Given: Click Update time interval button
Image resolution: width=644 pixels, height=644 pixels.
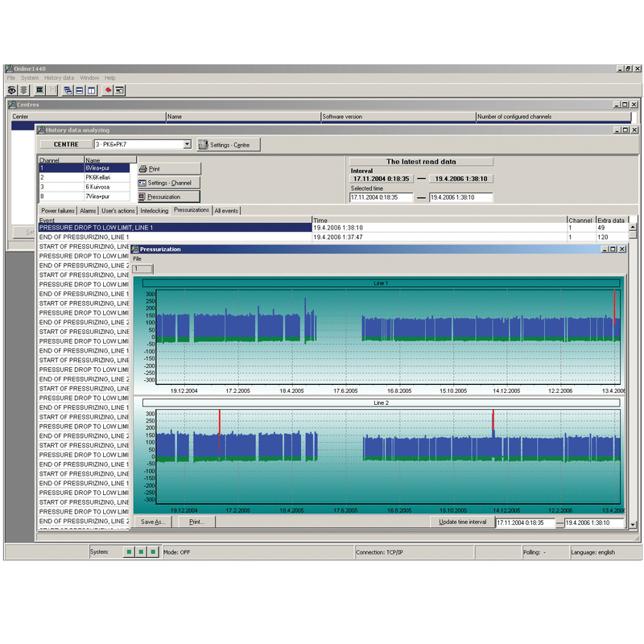Looking at the screenshot, I should point(462,522).
